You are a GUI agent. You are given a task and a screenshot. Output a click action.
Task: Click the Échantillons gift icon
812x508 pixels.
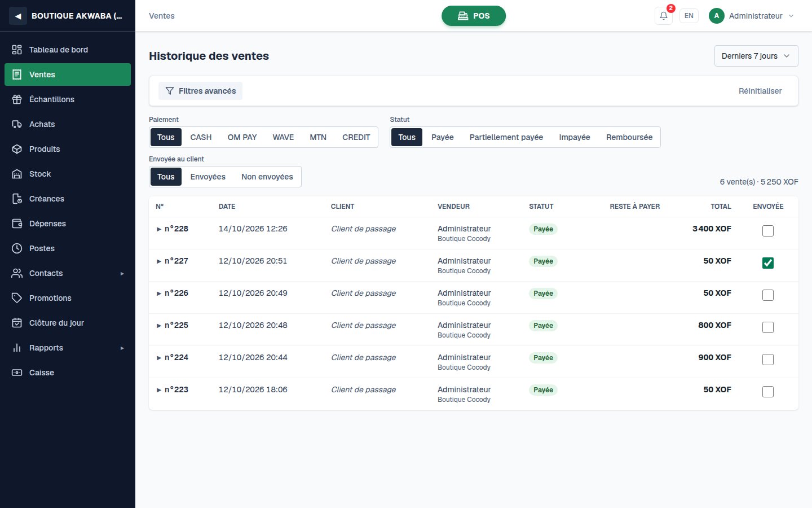pyautogui.click(x=17, y=99)
